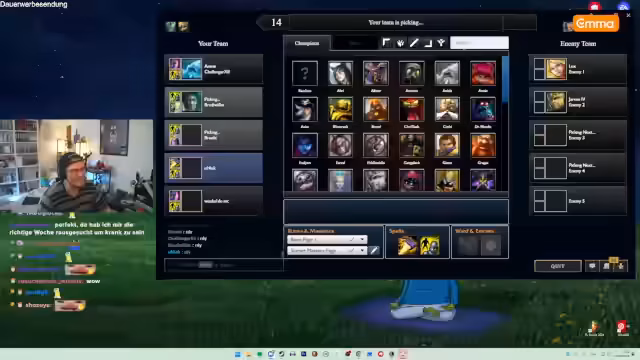Click the champion grid scrollbar thumb

[505, 80]
